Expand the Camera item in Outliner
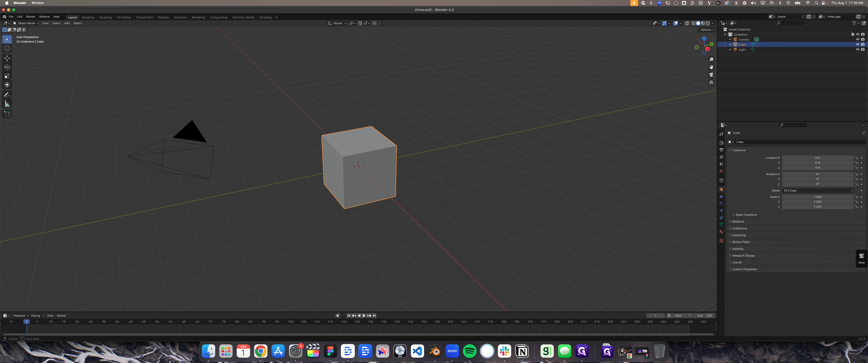The height and width of the screenshot is (363, 868). 730,39
